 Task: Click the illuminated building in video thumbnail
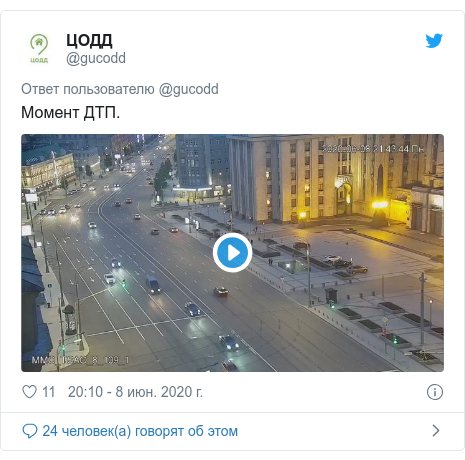(x=335, y=180)
